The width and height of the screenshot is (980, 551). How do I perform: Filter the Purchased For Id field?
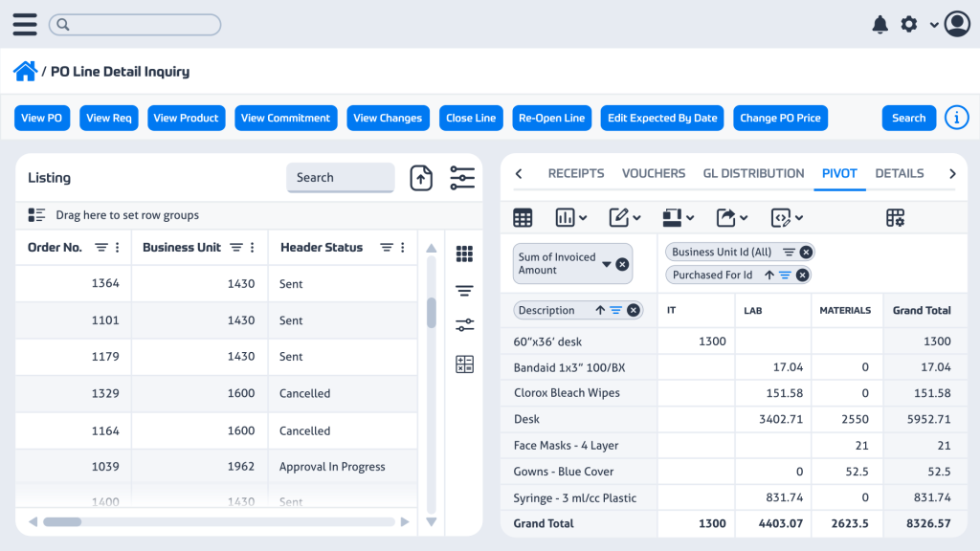(785, 275)
